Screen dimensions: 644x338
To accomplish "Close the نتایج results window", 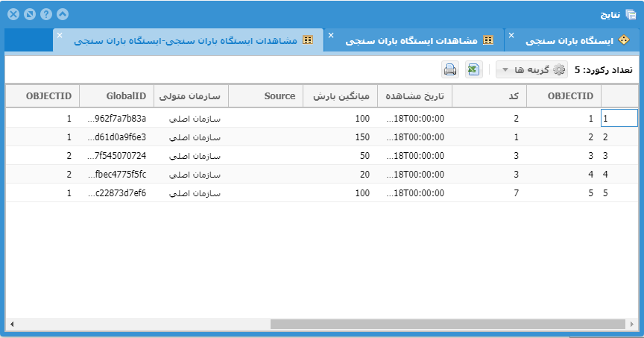I will pyautogui.click(x=13, y=14).
